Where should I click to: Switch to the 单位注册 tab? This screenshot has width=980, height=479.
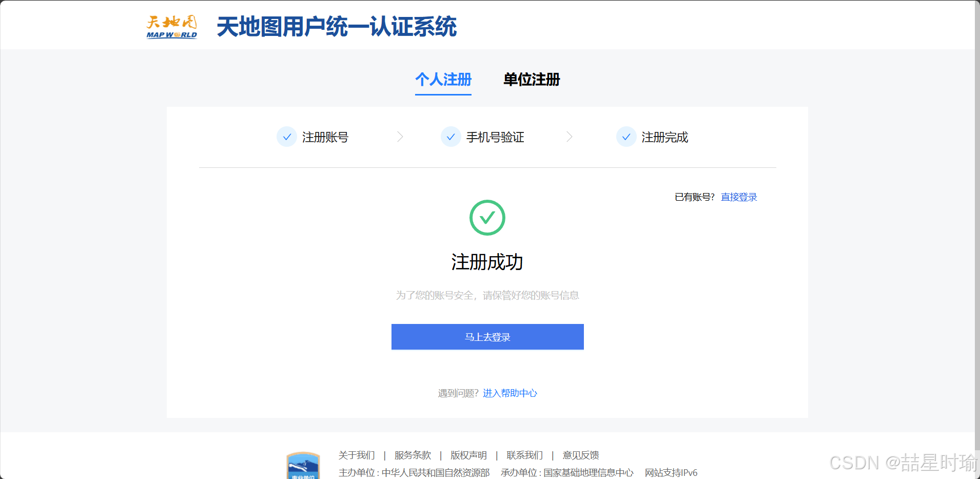(x=532, y=80)
